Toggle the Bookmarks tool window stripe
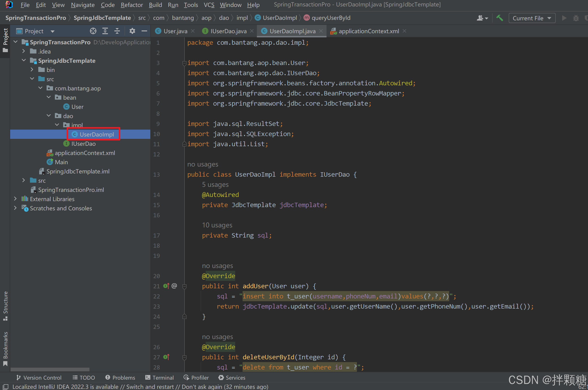Viewport: 588px width, 390px height. click(x=5, y=348)
